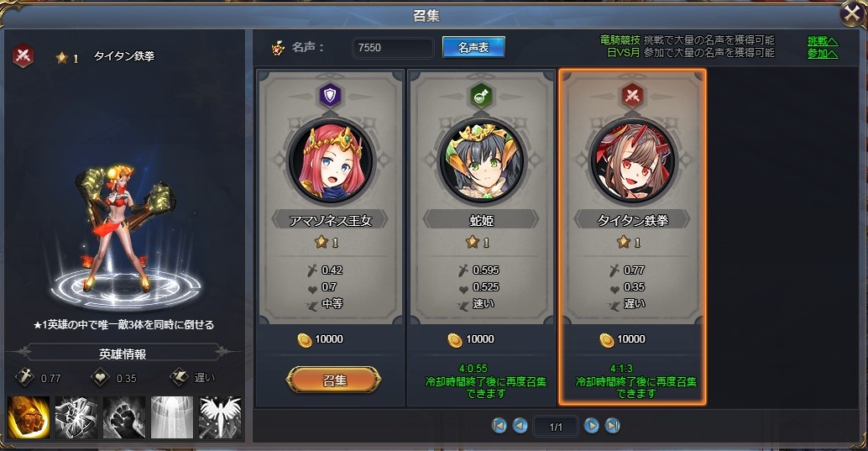Click the orange 召集 summon button
The image size is (868, 451).
tap(334, 380)
